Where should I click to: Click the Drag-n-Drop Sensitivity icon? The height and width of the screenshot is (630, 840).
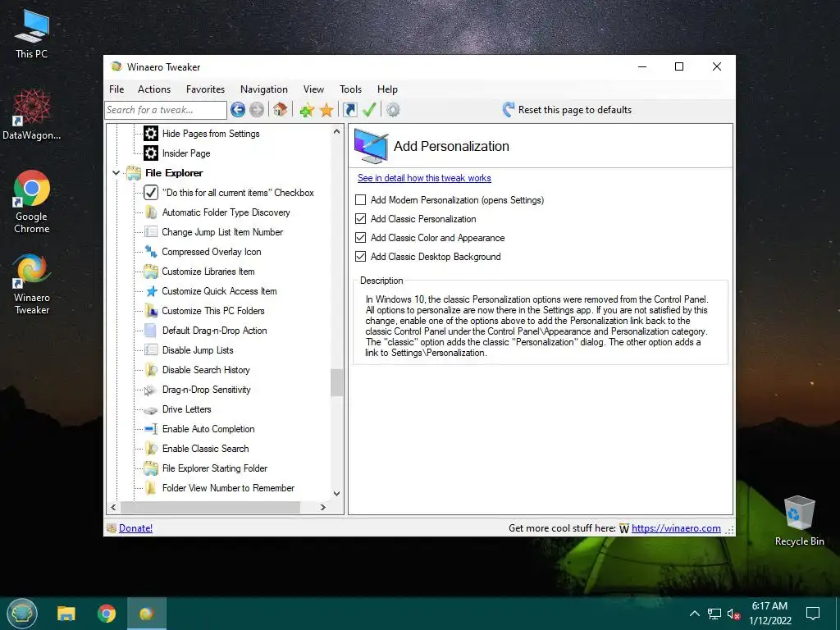pyautogui.click(x=151, y=390)
